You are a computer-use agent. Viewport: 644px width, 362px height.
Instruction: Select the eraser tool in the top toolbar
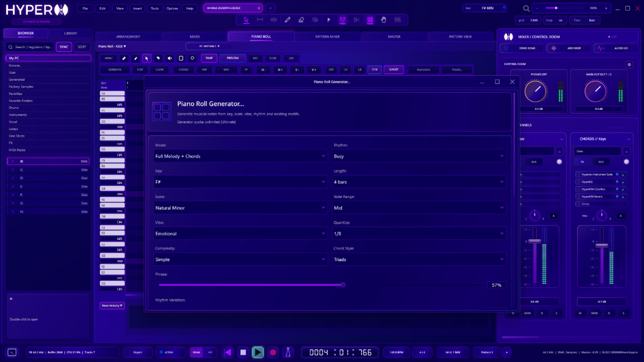click(301, 20)
